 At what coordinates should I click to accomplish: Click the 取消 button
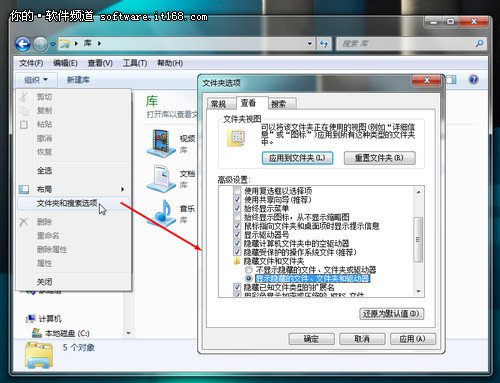tap(362, 339)
